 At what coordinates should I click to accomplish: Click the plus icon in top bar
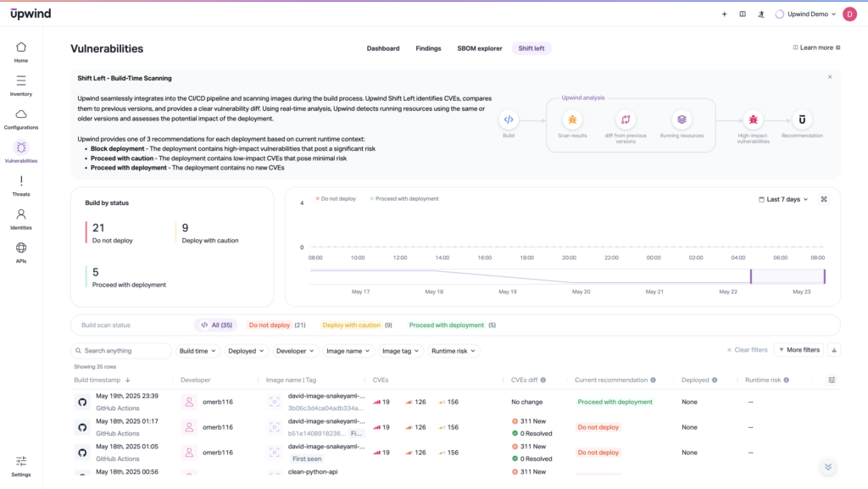point(724,14)
